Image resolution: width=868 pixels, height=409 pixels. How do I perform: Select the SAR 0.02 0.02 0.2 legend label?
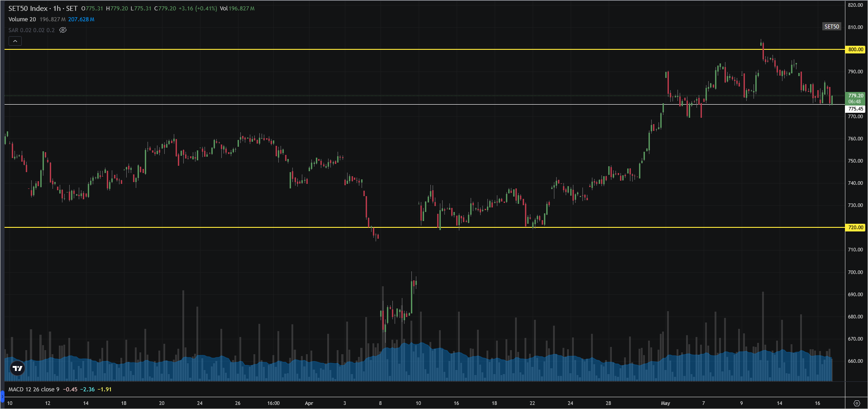tap(32, 30)
